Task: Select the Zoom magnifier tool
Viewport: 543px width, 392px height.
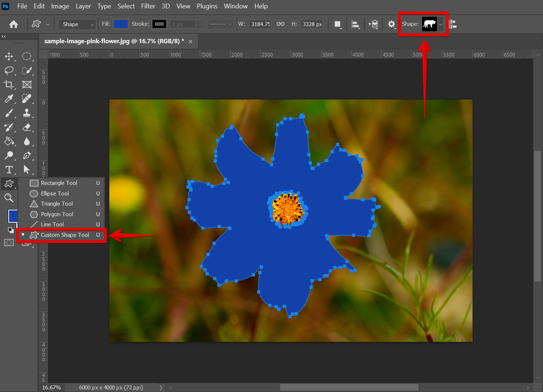Action: point(9,198)
